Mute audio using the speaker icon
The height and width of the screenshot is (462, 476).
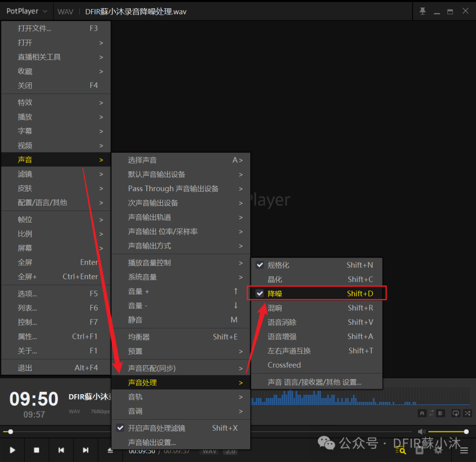click(421, 432)
